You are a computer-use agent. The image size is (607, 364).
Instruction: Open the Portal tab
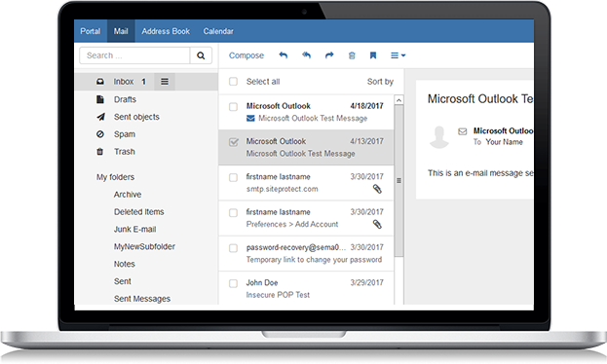click(91, 31)
